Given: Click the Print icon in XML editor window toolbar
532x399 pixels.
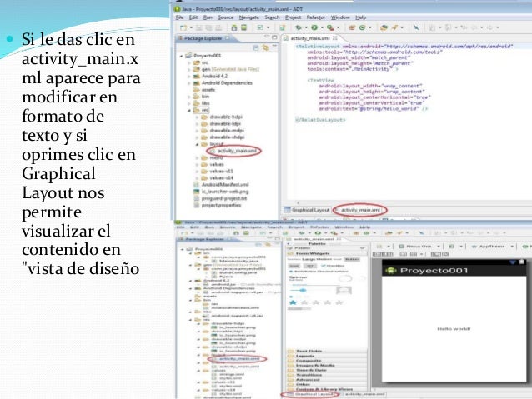Looking at the screenshot, I should (x=218, y=27).
